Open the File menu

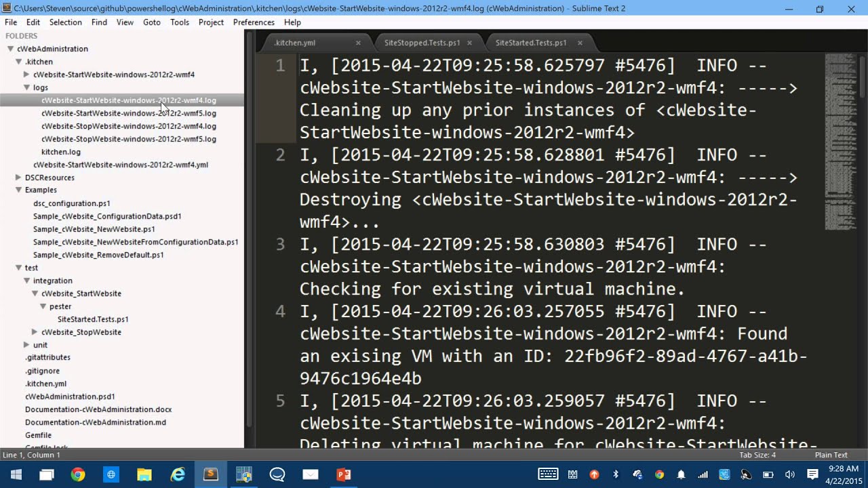pos(11,22)
